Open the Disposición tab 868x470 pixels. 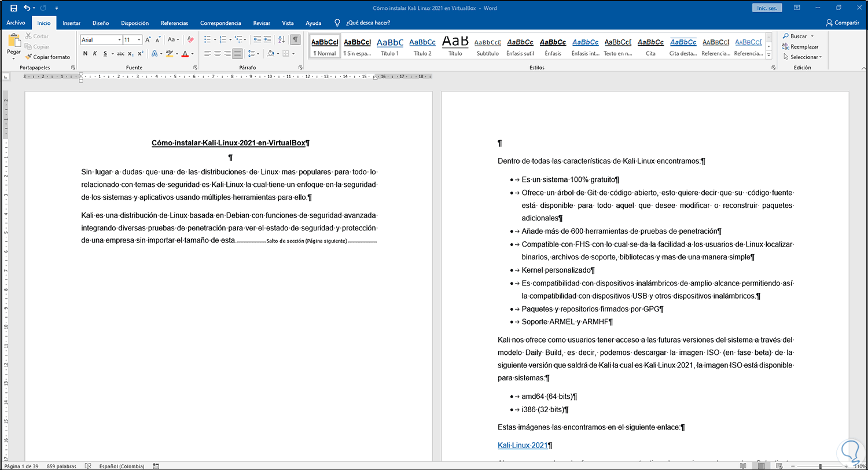click(135, 23)
